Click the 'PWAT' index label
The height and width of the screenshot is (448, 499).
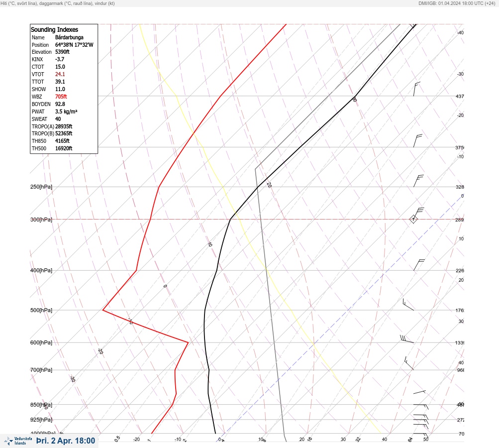38,112
